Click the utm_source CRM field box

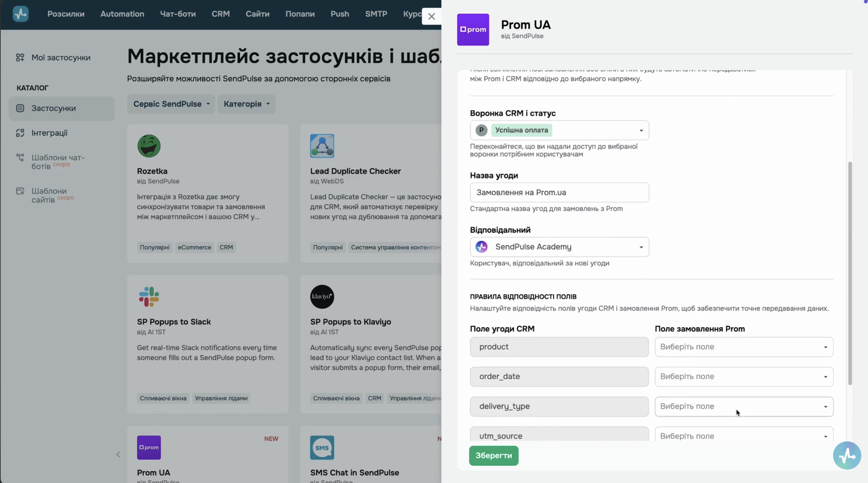559,435
